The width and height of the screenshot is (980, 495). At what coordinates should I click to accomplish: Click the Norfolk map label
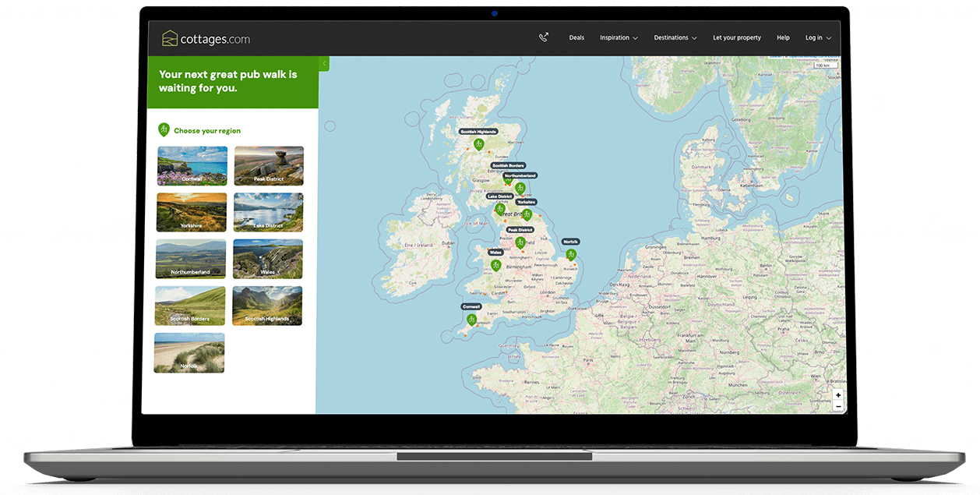pos(570,242)
